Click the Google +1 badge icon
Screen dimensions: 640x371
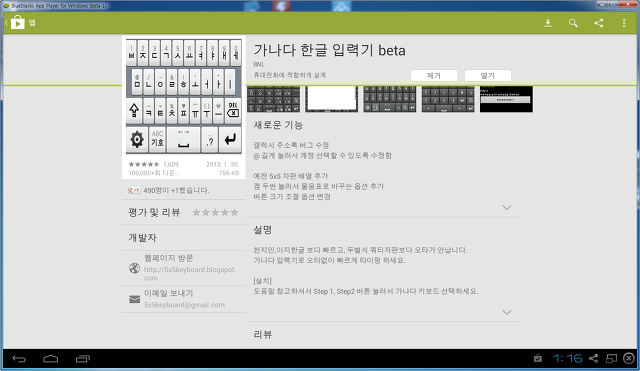[134, 190]
